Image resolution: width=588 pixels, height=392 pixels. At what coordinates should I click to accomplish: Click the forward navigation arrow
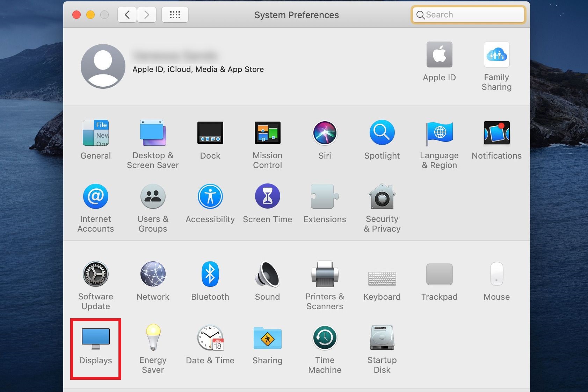click(147, 15)
